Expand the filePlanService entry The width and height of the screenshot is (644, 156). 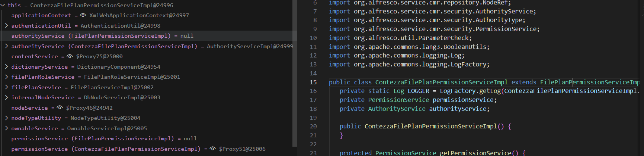pyautogui.click(x=6, y=87)
